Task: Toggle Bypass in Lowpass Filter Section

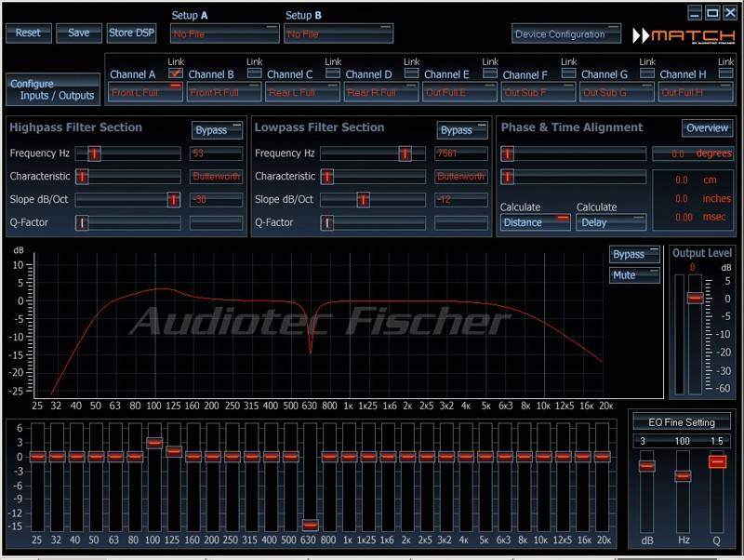Action: coord(462,130)
